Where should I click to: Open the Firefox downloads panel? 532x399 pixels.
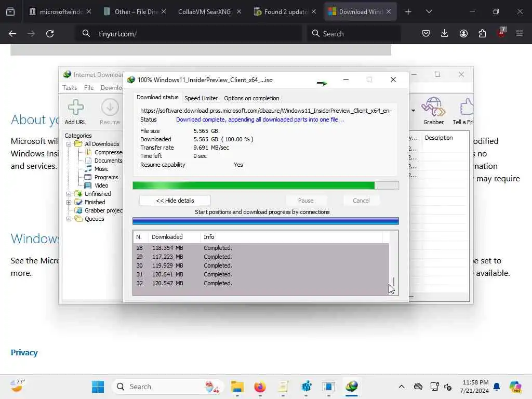coord(445,33)
